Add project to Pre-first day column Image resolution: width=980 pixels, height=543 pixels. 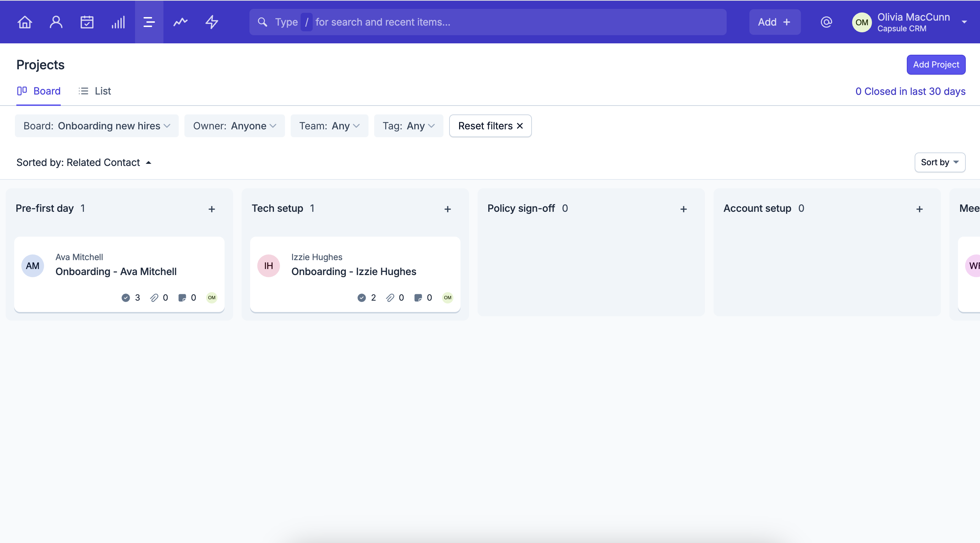(212, 209)
